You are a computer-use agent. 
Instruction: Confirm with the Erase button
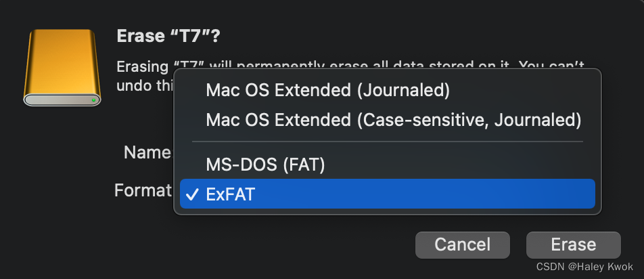click(x=574, y=245)
